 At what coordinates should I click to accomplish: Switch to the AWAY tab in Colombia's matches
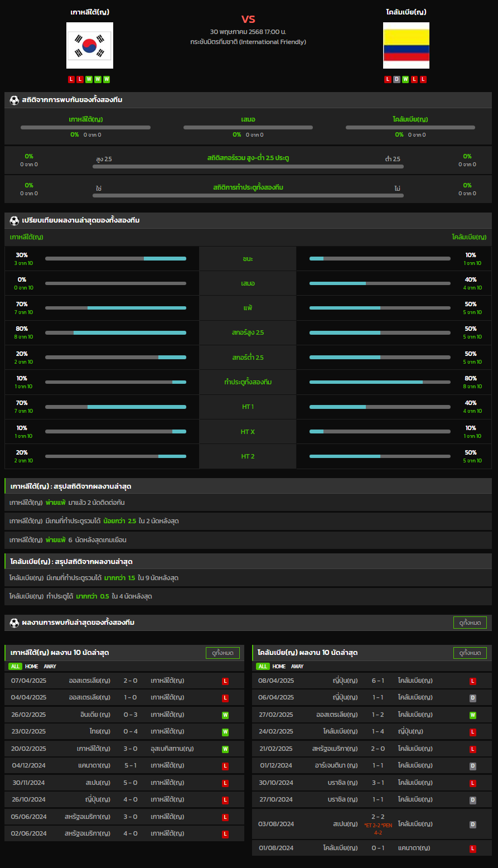point(298,667)
